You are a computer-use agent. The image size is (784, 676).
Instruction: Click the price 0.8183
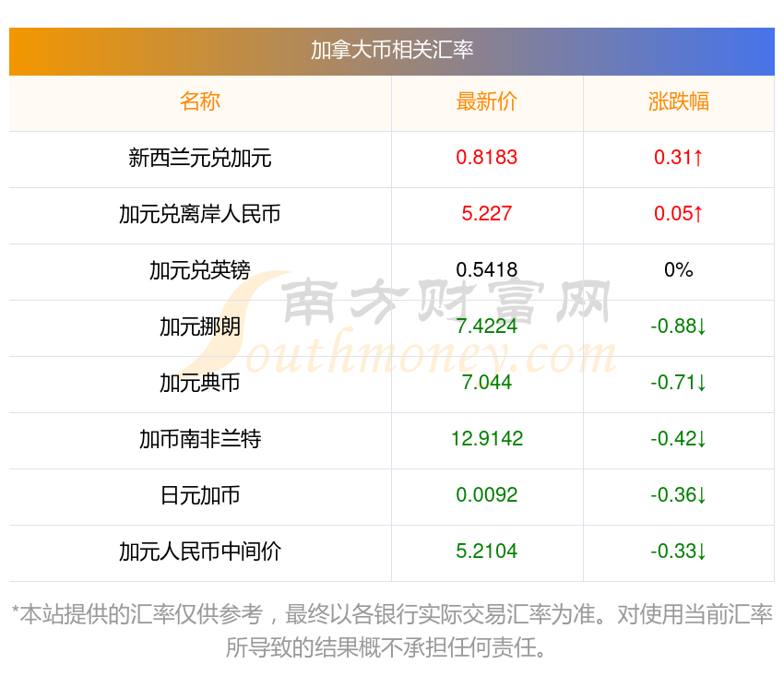[x=486, y=158]
